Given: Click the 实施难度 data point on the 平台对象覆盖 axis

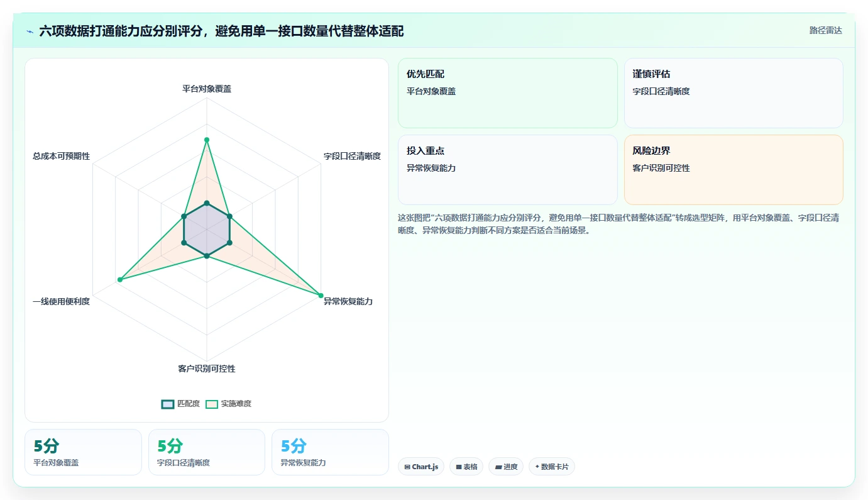Looking at the screenshot, I should click(x=207, y=140).
